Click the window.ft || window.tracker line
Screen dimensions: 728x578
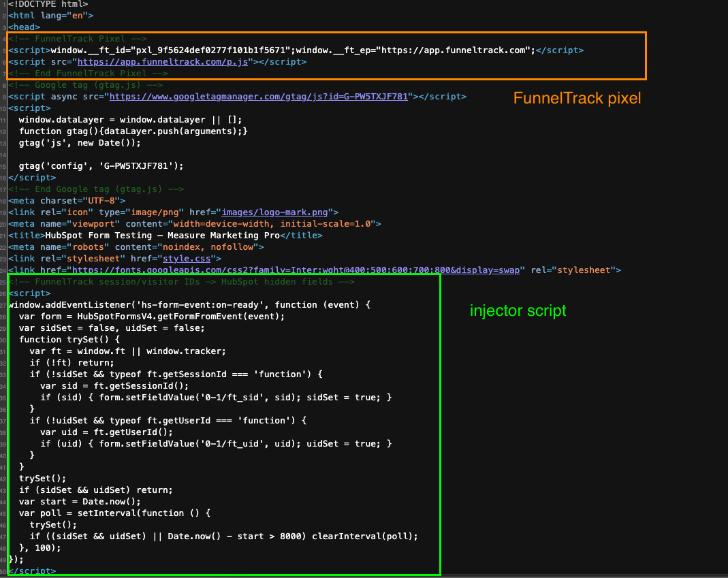point(127,351)
